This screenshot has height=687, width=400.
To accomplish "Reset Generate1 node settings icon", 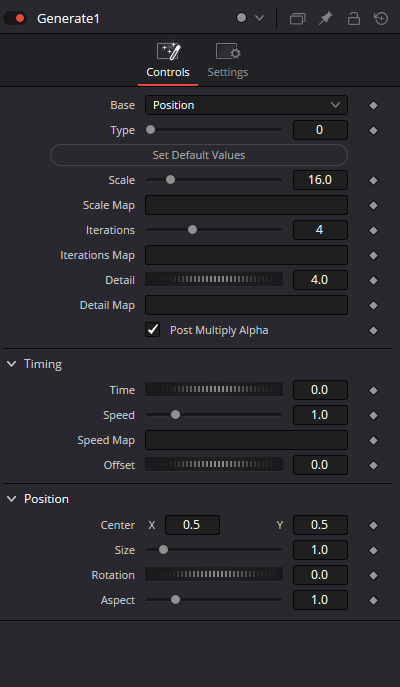I will click(381, 18).
